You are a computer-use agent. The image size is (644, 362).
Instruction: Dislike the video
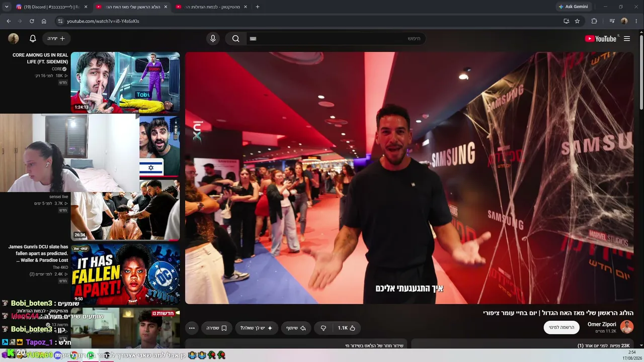click(x=324, y=328)
